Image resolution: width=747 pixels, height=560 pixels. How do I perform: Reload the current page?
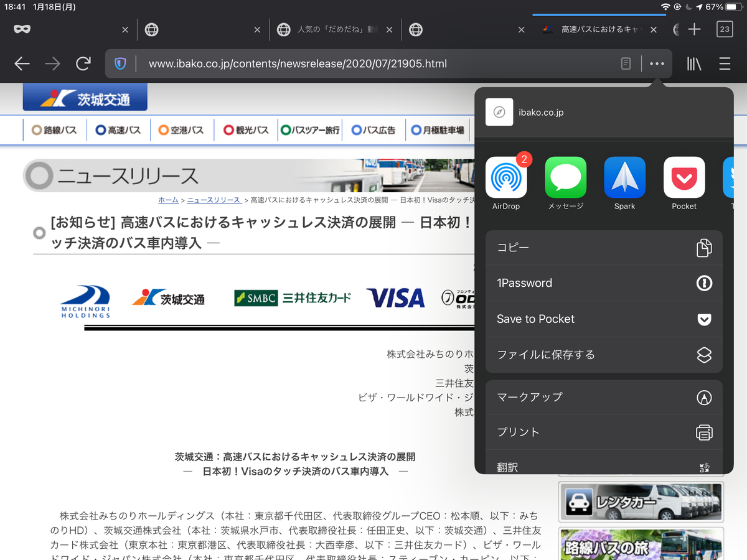(x=83, y=63)
